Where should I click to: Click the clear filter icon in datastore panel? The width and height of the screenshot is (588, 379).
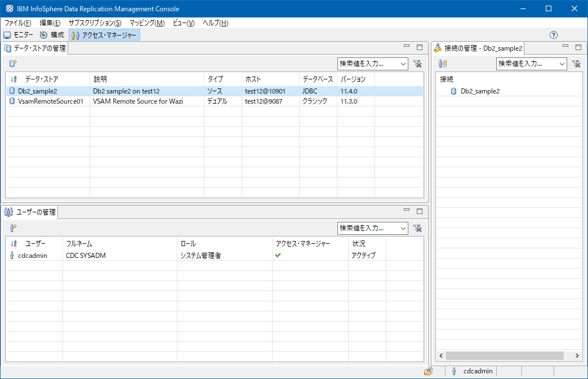(417, 64)
